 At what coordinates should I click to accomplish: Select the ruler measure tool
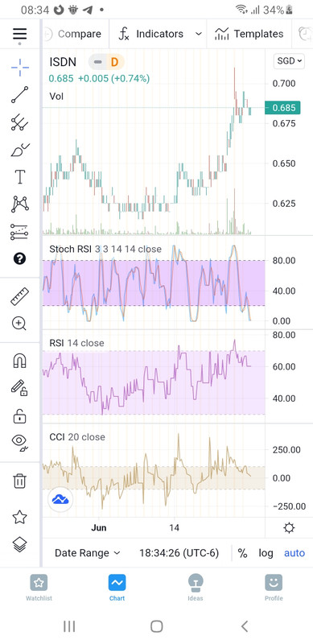[20, 296]
